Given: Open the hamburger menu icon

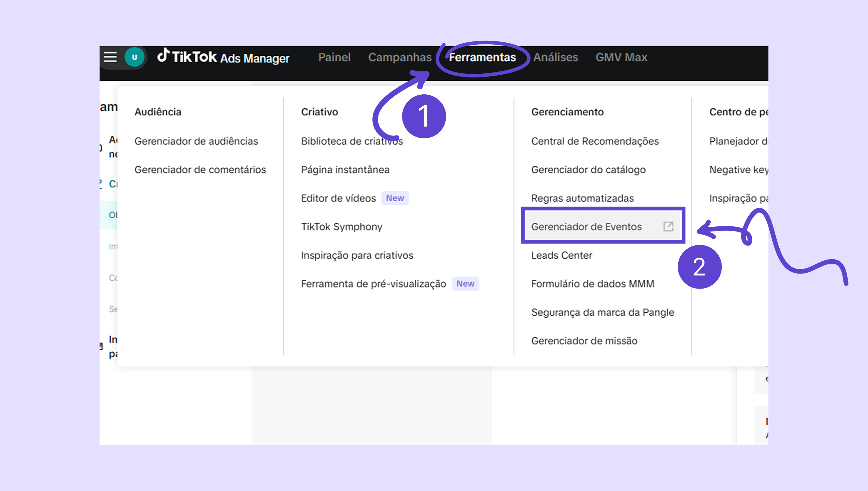Looking at the screenshot, I should 110,57.
